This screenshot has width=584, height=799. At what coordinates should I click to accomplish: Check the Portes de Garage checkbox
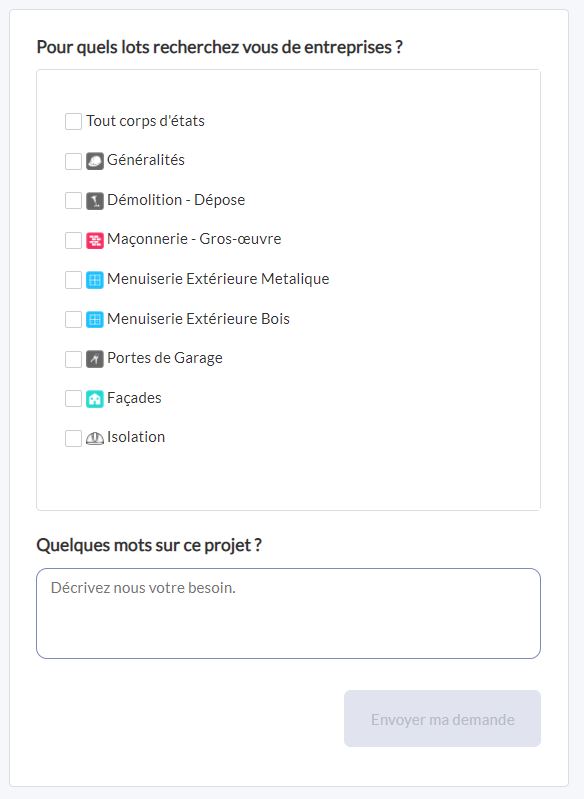[73, 359]
